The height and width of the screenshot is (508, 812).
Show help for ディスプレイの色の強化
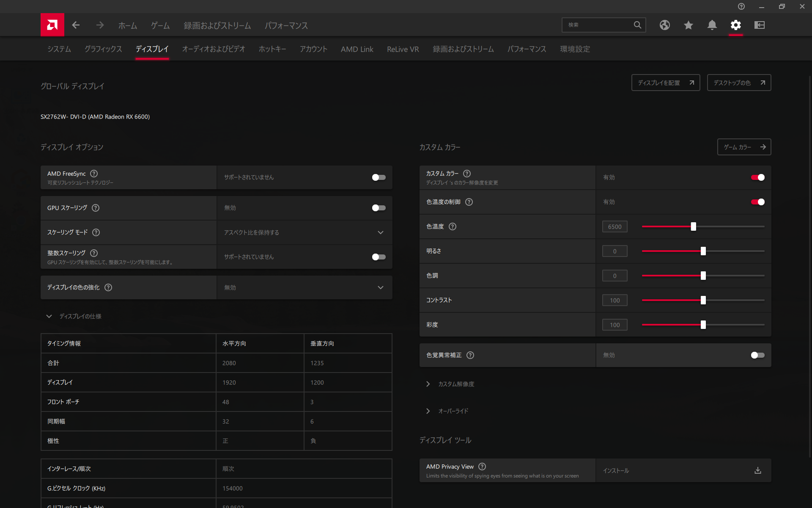[x=108, y=287]
